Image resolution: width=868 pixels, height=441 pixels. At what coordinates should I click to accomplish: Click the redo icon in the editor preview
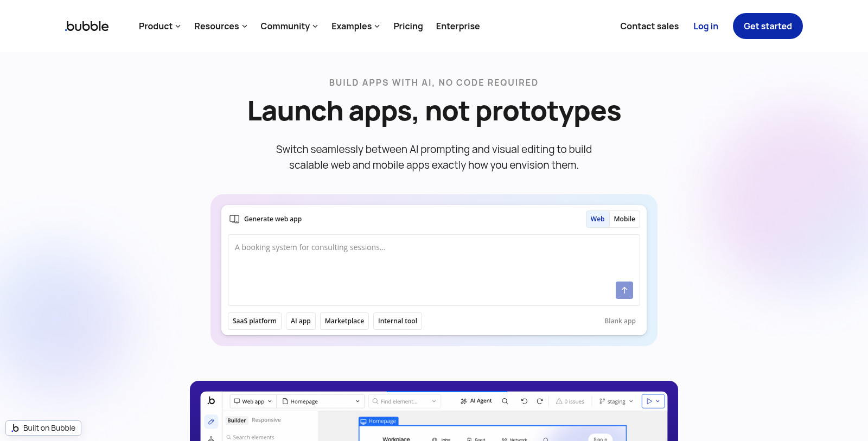[540, 401]
